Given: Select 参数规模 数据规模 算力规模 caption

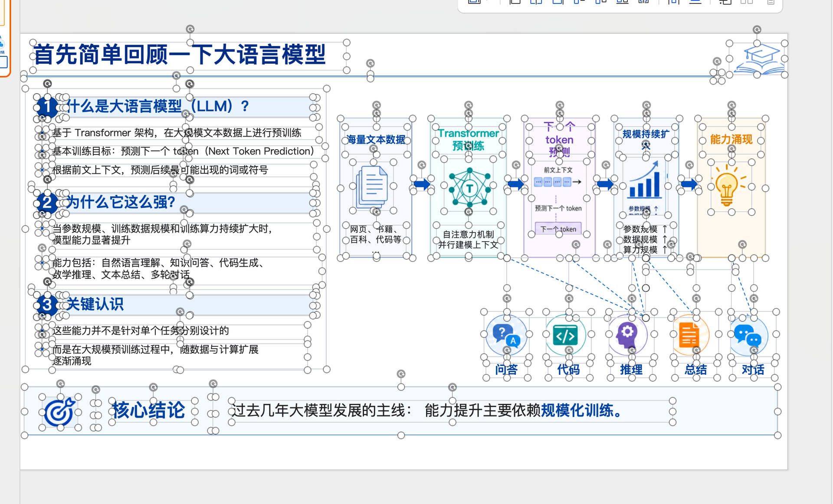Looking at the screenshot, I should click(645, 239).
